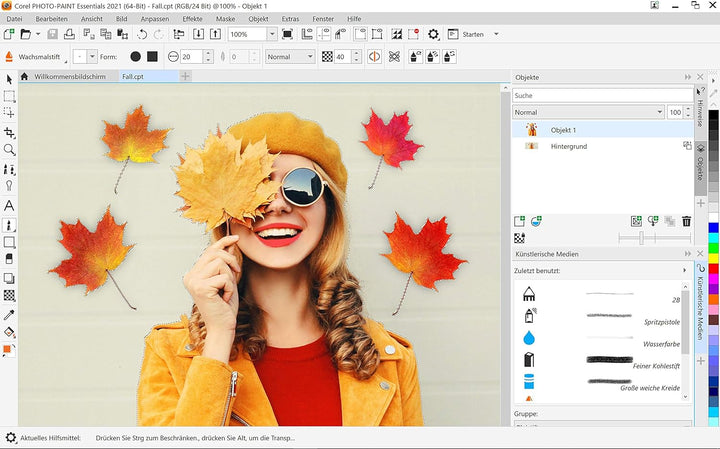Select the Pick arrow tool

pos(9,79)
